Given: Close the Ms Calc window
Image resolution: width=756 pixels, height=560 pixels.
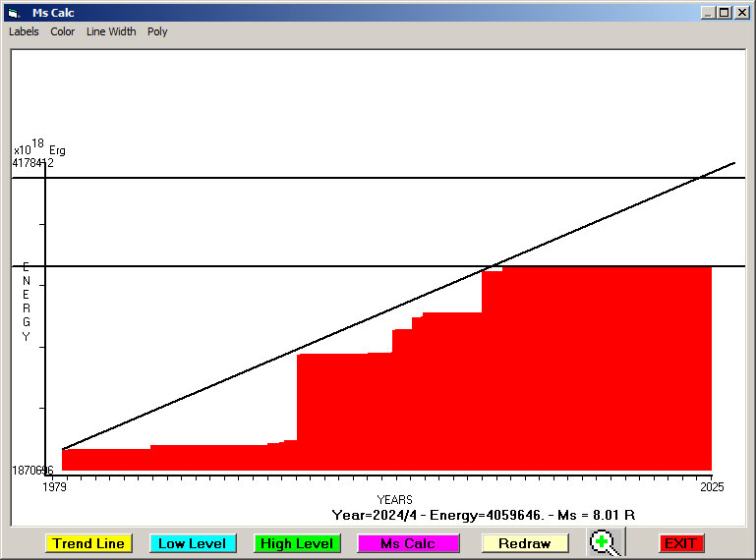Looking at the screenshot, I should coord(741,13).
